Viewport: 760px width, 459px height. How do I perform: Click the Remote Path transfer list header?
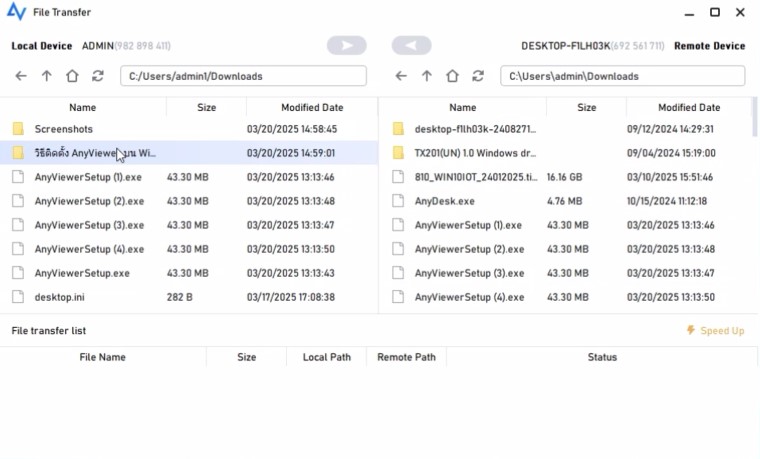(406, 357)
